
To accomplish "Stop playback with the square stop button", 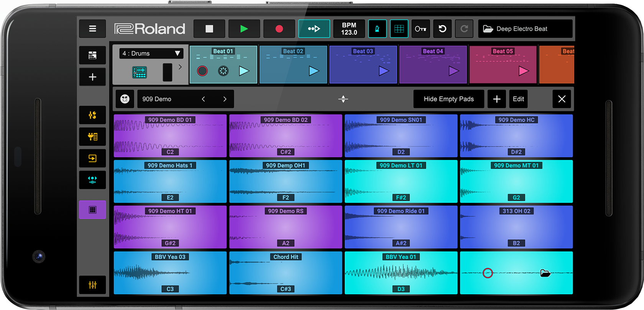I will [209, 29].
